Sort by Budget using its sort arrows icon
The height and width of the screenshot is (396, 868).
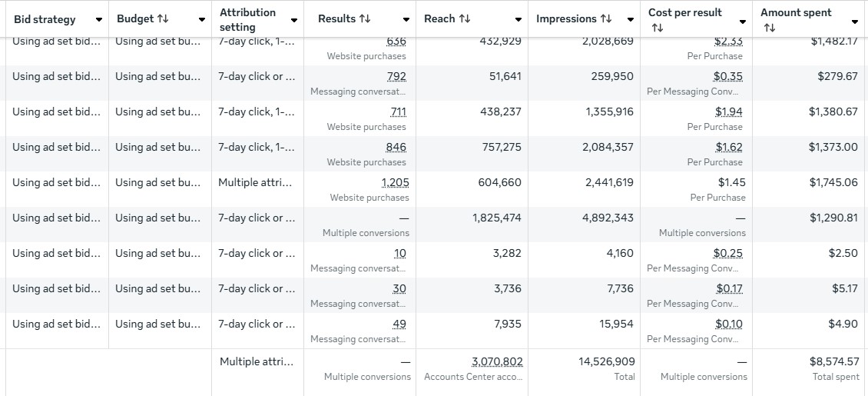tap(163, 19)
